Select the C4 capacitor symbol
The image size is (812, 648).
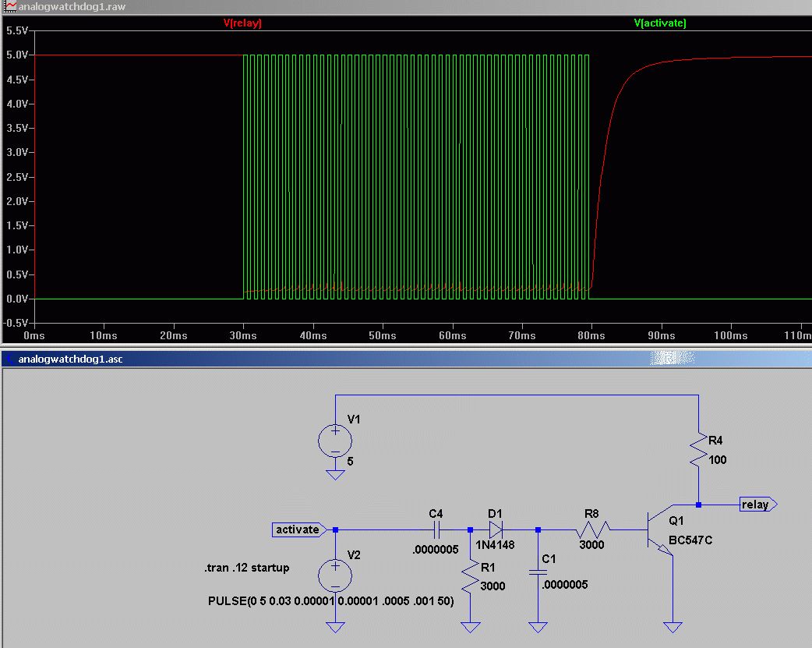(x=436, y=529)
